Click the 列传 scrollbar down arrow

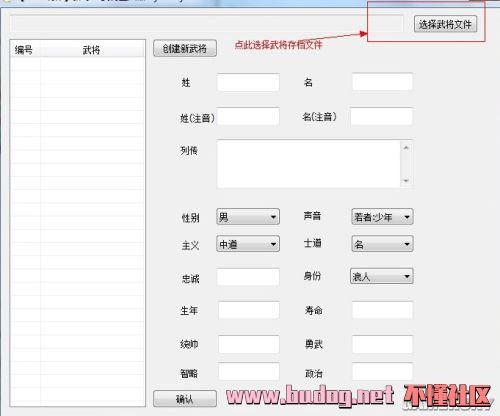click(406, 181)
